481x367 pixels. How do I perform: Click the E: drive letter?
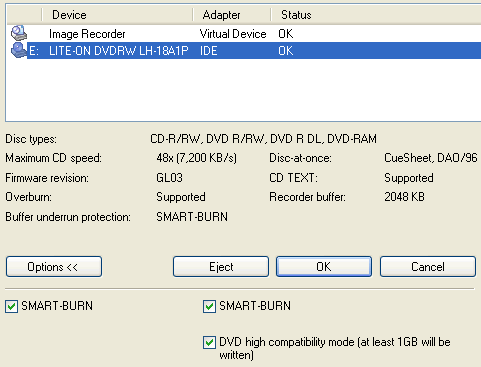34,51
